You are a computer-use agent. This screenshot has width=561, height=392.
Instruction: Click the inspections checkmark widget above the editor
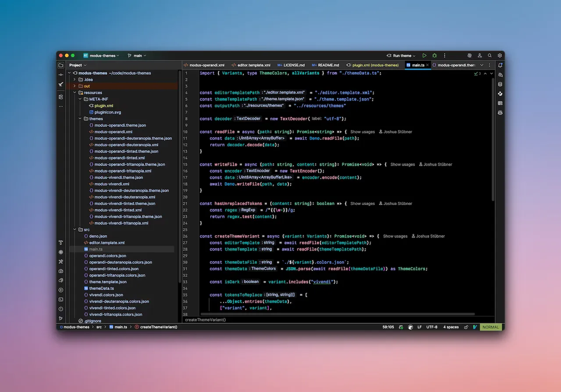(476, 74)
